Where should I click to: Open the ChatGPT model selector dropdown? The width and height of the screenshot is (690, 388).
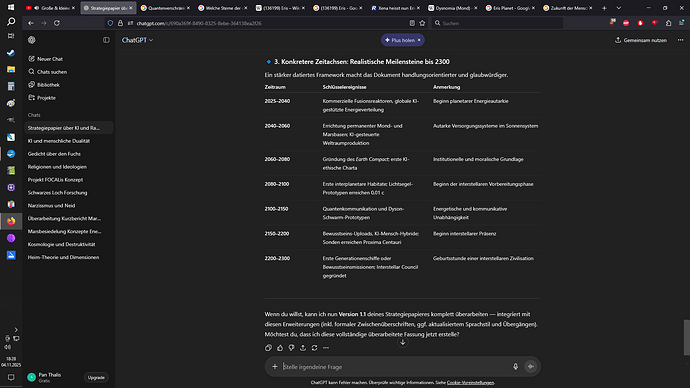(x=137, y=40)
